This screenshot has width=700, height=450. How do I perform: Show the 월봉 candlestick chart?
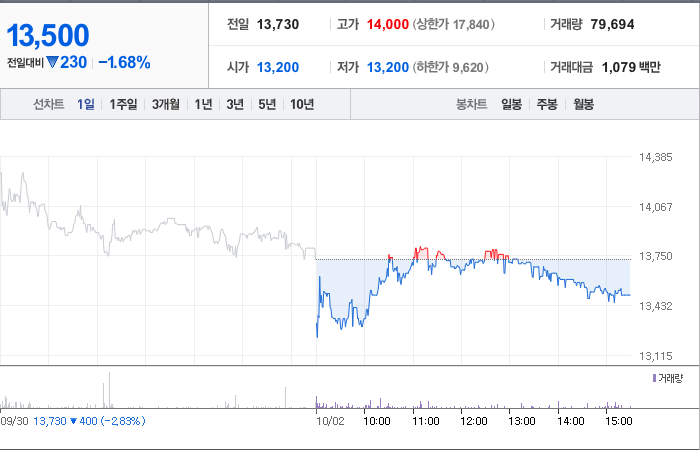(x=583, y=104)
